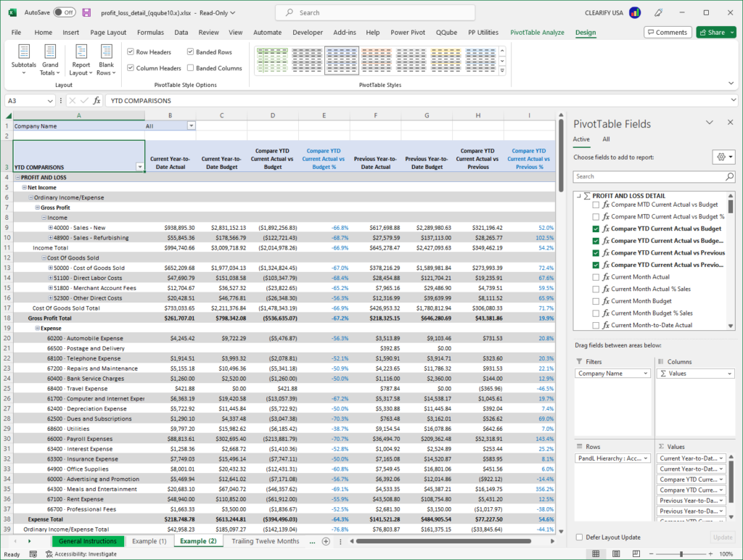Open the Comments pane
Viewport: 743px width, 560px height.
tap(667, 32)
